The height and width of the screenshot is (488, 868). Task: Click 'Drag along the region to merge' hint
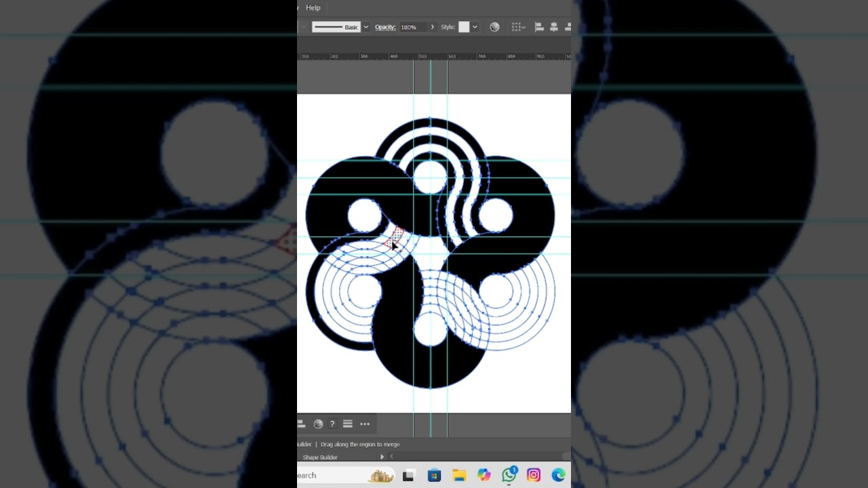[360, 444]
